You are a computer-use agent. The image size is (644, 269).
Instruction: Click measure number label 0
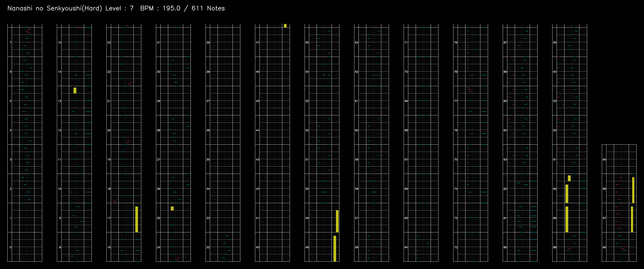pyautogui.click(x=10, y=247)
